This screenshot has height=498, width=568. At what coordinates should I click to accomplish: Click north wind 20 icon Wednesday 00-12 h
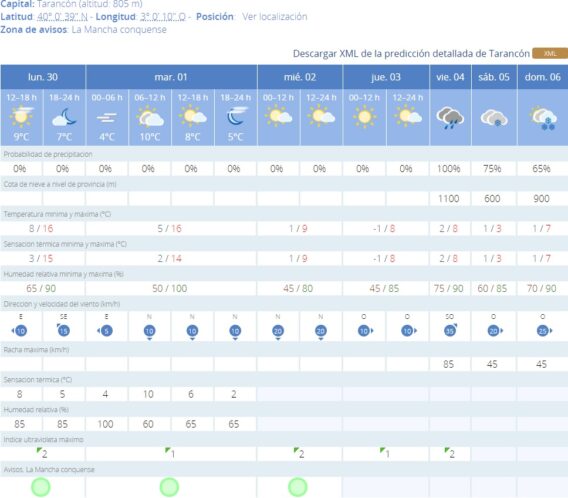(278, 332)
